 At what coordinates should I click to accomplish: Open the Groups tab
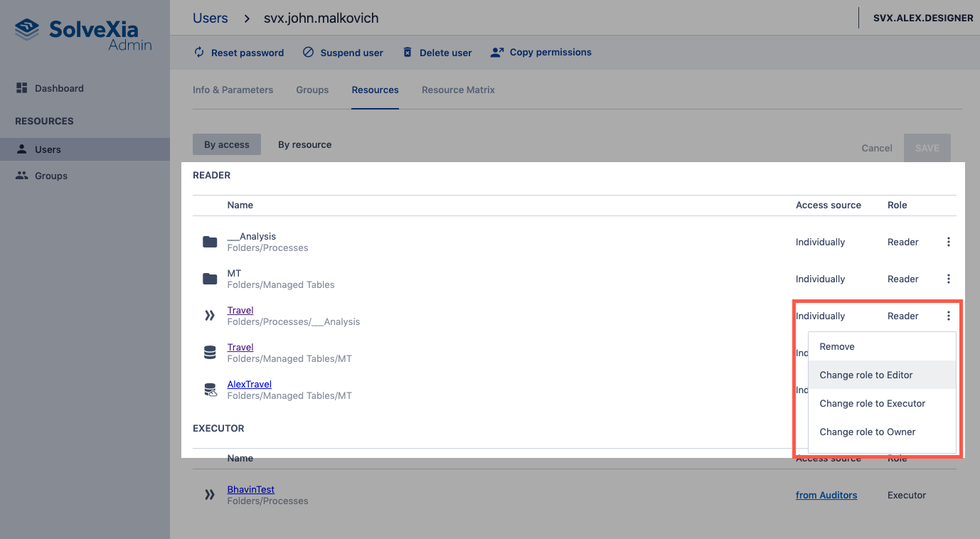point(312,90)
